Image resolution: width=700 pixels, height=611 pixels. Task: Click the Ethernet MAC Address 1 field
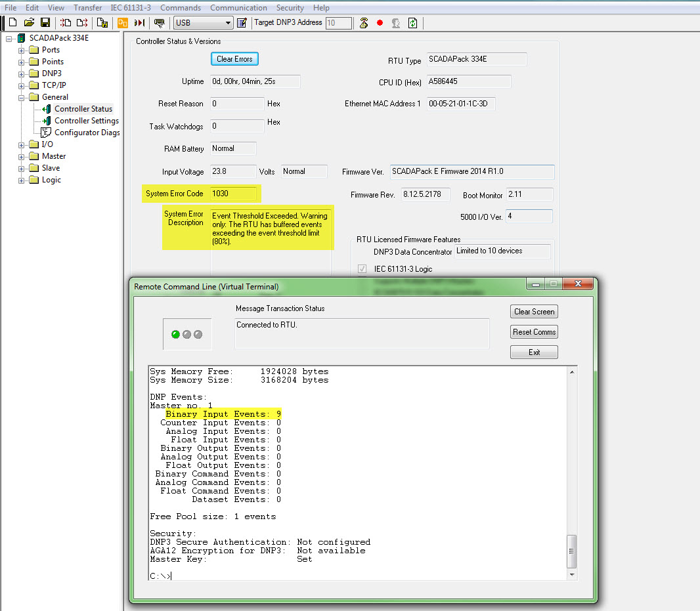pos(461,104)
